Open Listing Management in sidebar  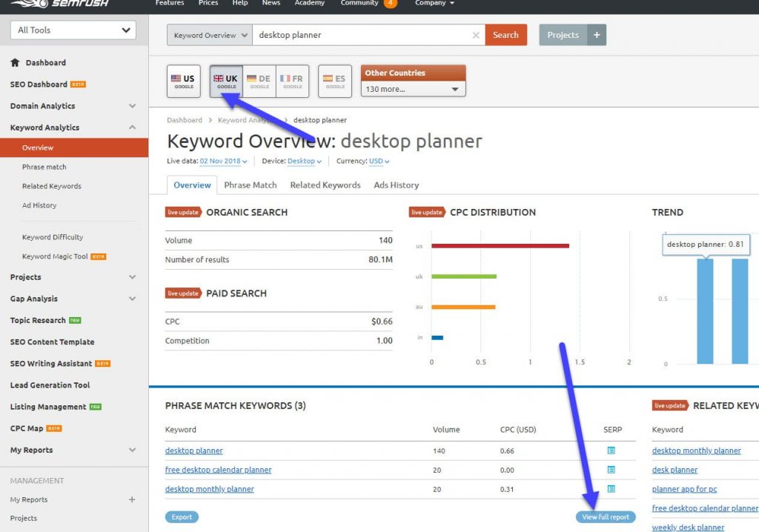(48, 407)
